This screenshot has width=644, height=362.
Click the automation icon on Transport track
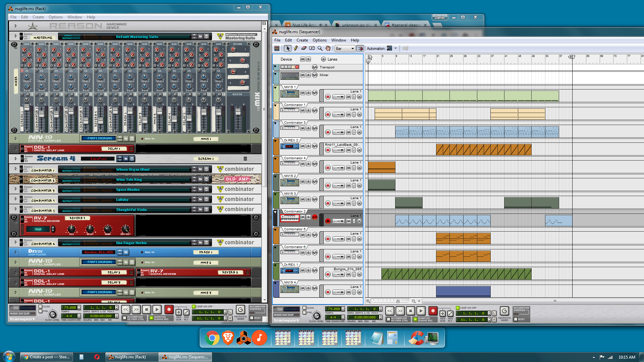[x=315, y=67]
